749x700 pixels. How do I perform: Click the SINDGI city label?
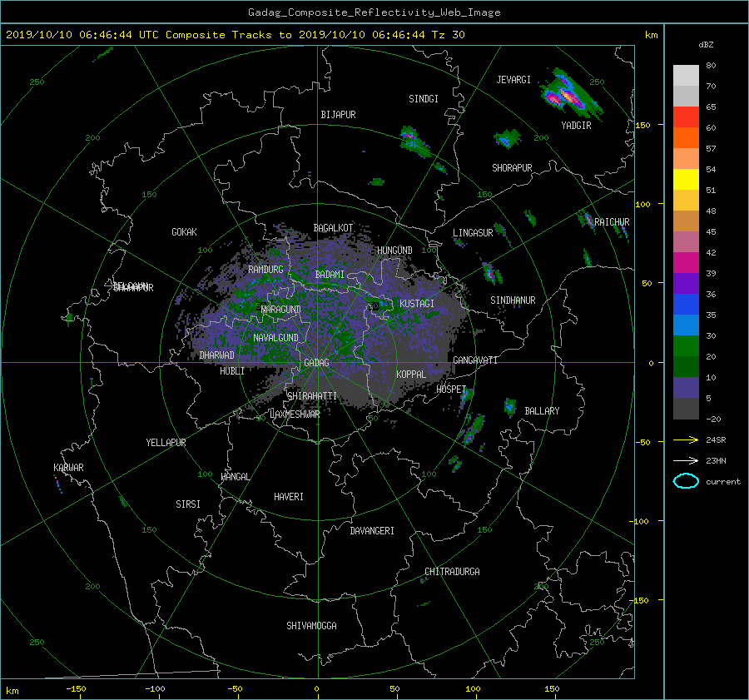click(x=424, y=99)
